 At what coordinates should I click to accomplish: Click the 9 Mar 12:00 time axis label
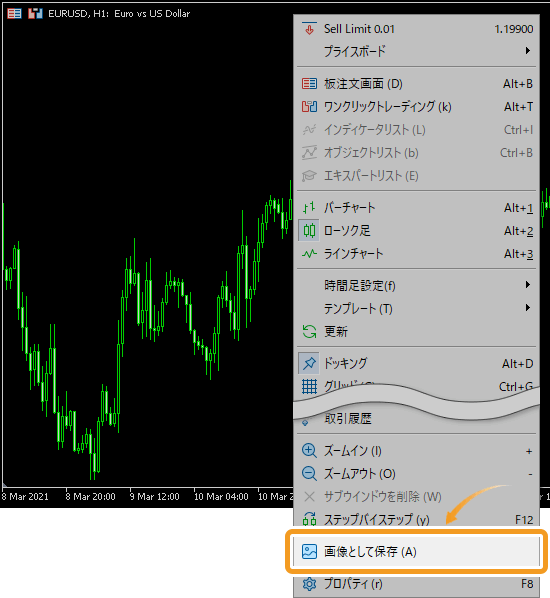click(154, 497)
